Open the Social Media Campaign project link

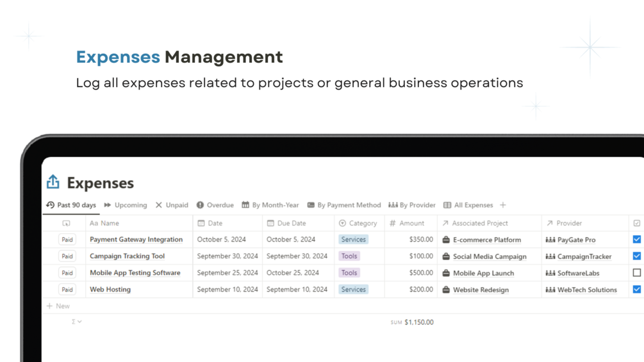pos(490,256)
